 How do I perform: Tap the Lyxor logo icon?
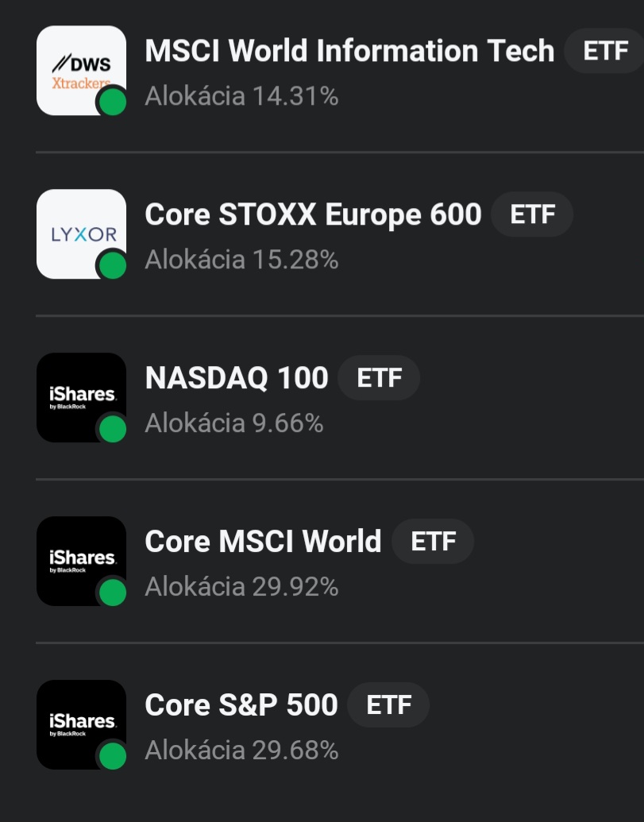tap(80, 232)
